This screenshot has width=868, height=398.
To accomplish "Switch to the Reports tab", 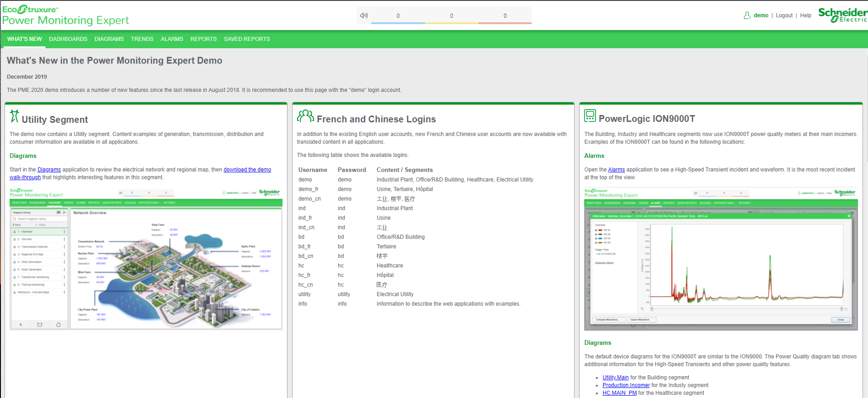I will (x=203, y=39).
